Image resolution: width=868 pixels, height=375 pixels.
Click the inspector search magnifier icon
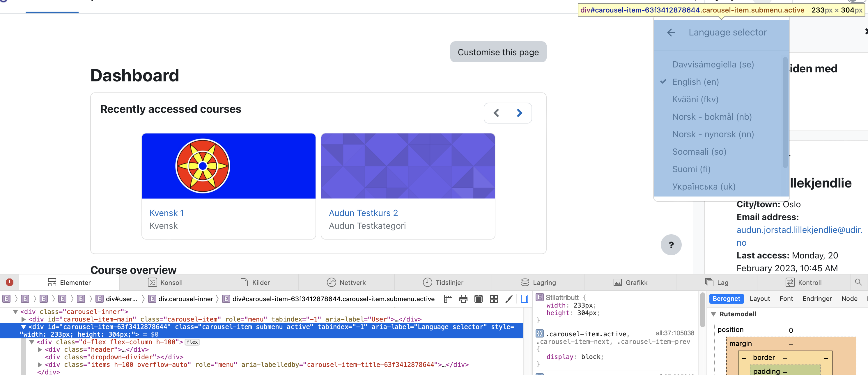click(858, 282)
